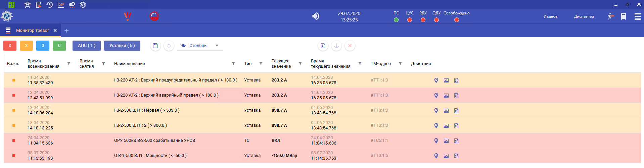Open filter for Наименование column
The width and height of the screenshot is (644, 168).
coord(233,64)
